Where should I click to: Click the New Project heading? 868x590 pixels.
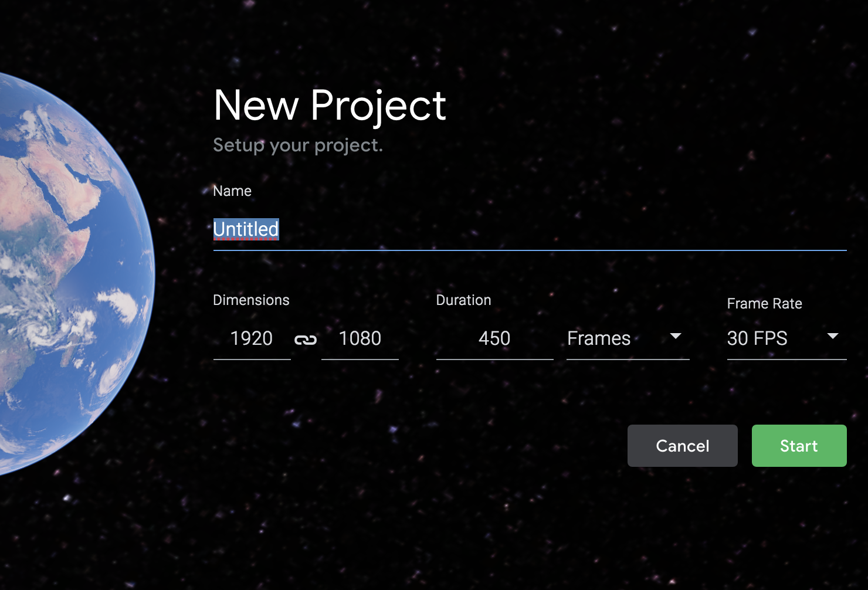coord(330,106)
